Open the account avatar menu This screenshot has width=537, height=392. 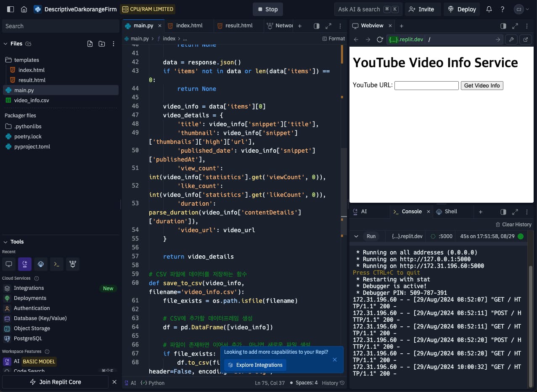pos(521,9)
